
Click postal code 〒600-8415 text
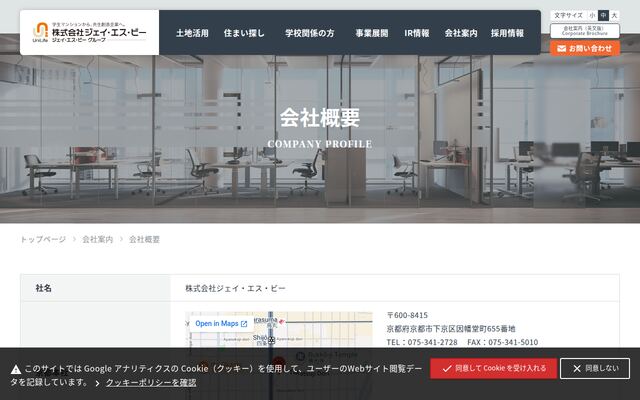coord(407,315)
